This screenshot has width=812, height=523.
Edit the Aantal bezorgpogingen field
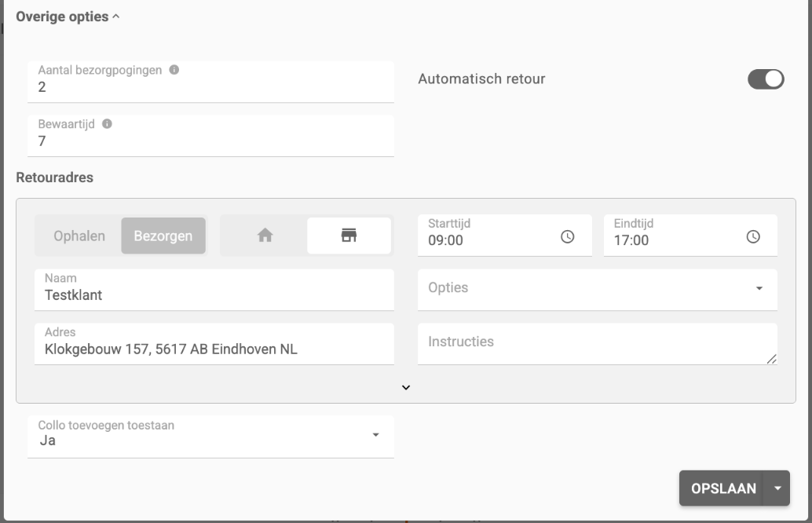[210, 82]
